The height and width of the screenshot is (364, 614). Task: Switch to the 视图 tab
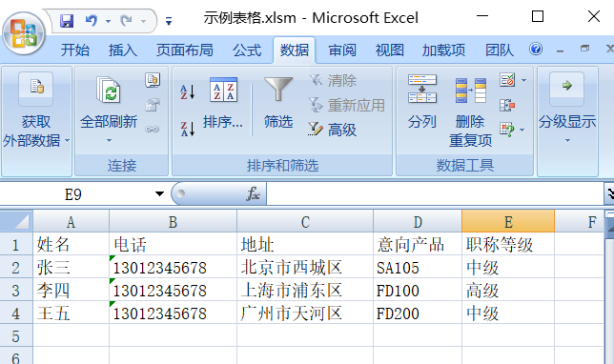(389, 51)
